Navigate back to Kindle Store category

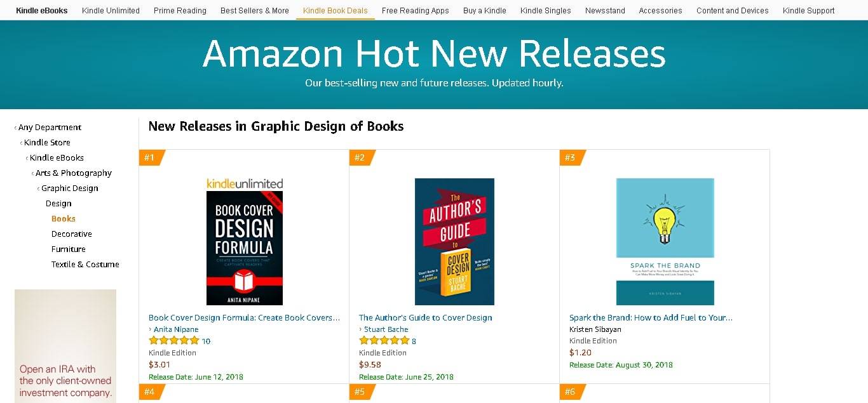47,143
